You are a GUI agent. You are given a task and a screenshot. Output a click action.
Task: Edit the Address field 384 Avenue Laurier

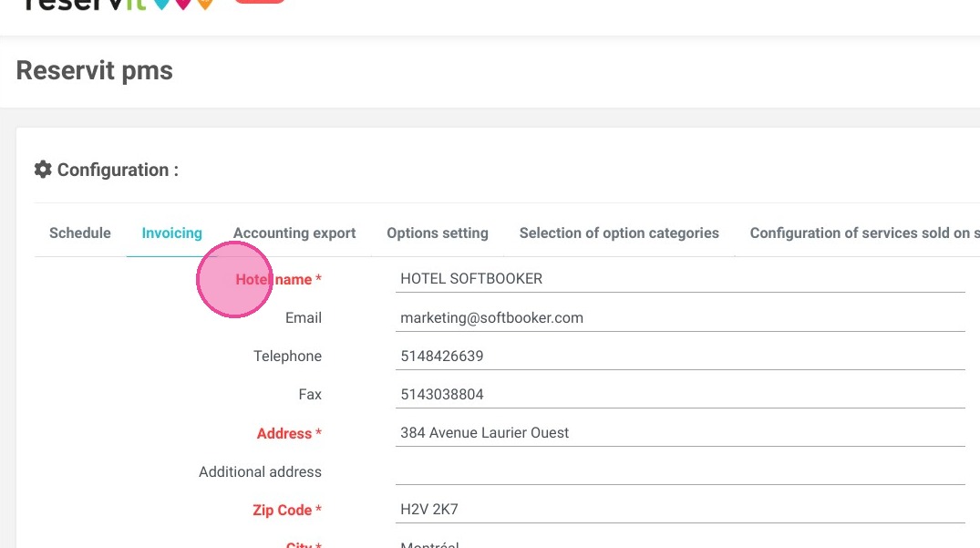(x=680, y=433)
